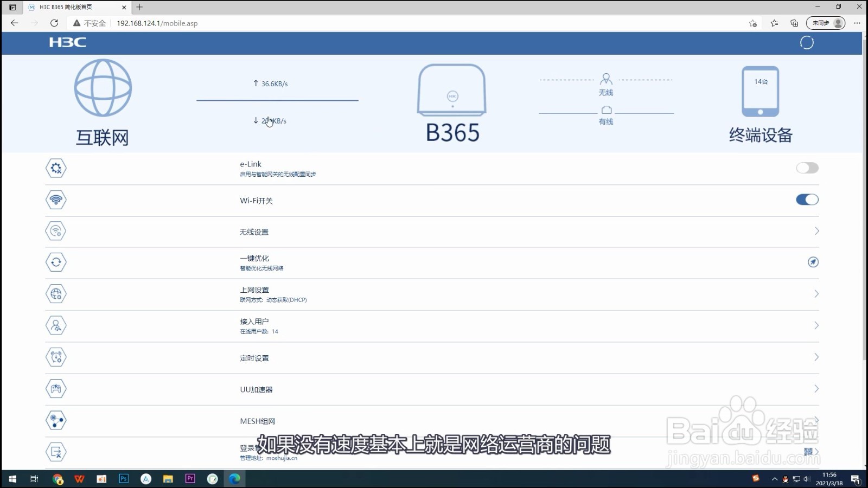Open Photoshop from the taskbar

(x=124, y=479)
